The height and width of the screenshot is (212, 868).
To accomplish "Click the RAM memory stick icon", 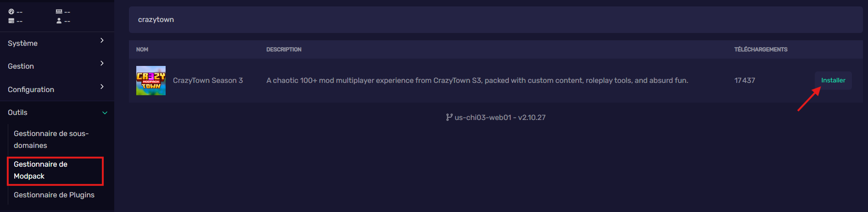I will [59, 11].
